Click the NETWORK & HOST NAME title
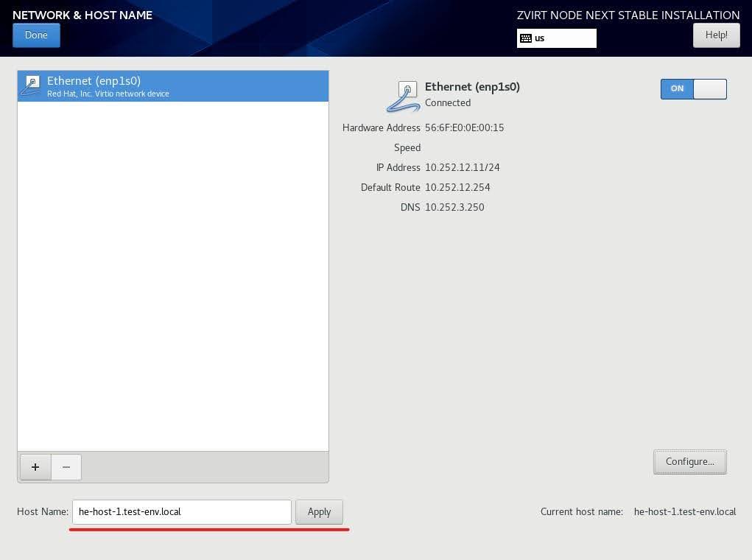 [x=82, y=15]
